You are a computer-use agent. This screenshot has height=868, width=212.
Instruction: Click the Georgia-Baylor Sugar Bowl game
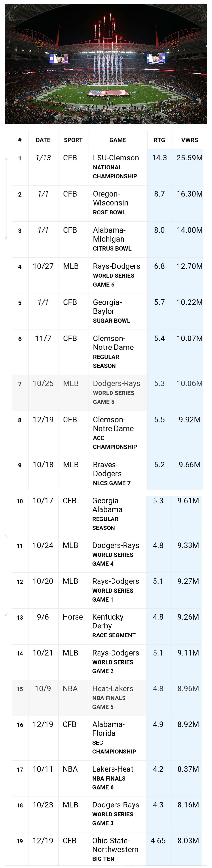[x=112, y=311]
